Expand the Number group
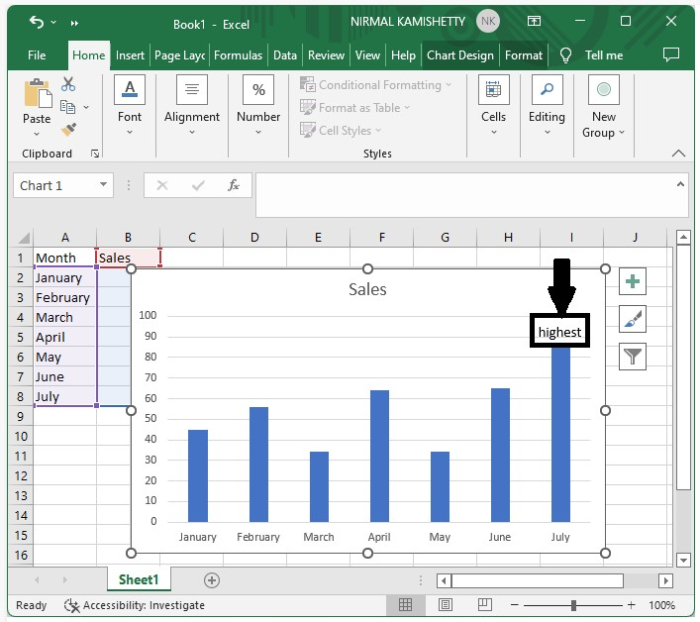The width and height of the screenshot is (700, 622). (x=258, y=105)
